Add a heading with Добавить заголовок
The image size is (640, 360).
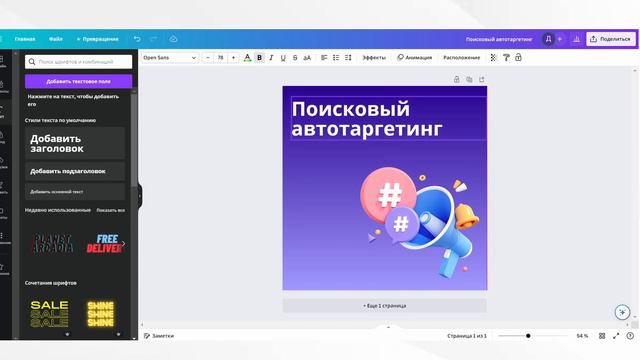[x=75, y=143]
